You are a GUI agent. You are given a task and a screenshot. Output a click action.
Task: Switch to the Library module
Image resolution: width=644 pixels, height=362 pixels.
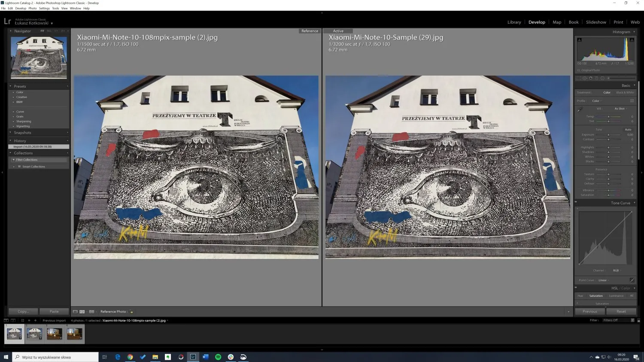514,22
